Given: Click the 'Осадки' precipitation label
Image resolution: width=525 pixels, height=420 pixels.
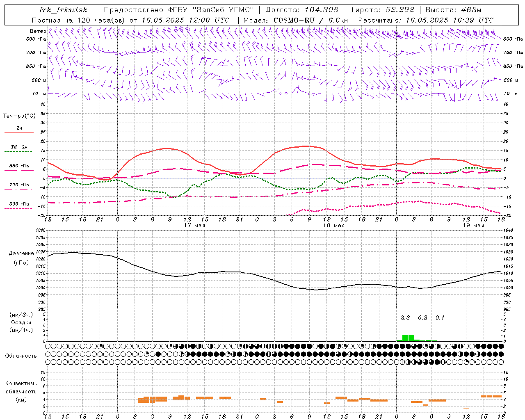Looking at the screenshot, I should point(21,322).
